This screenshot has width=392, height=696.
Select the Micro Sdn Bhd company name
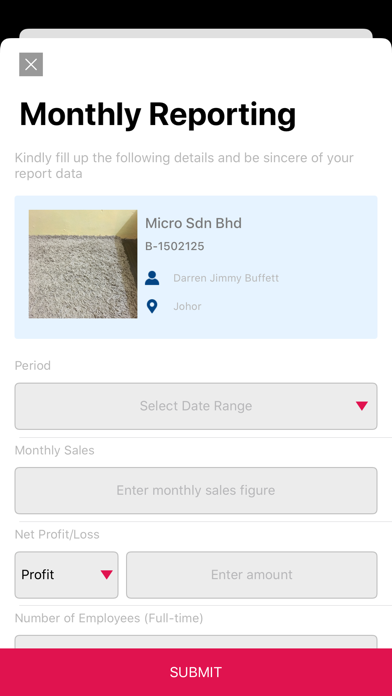tap(194, 223)
